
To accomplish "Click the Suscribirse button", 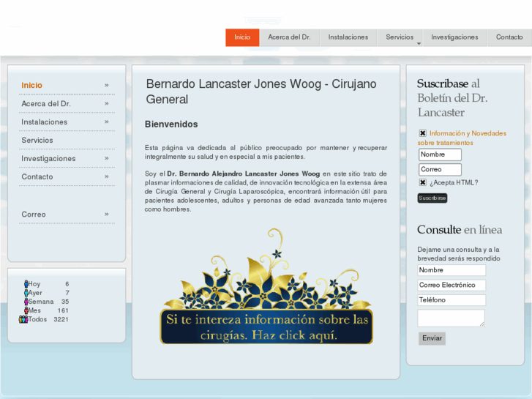I will (x=432, y=198).
